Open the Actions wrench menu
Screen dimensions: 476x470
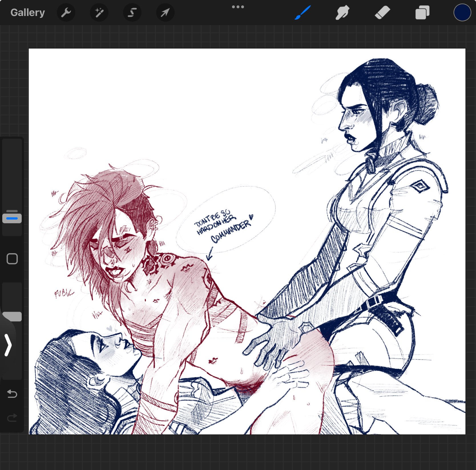pyautogui.click(x=66, y=13)
